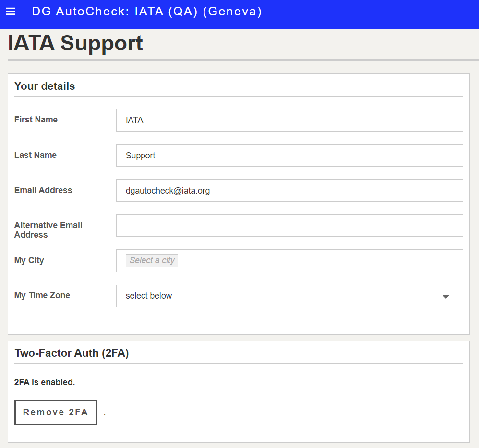Click the 'Select a city' placeholder
Viewport: 479px width, 448px height.
(x=152, y=261)
